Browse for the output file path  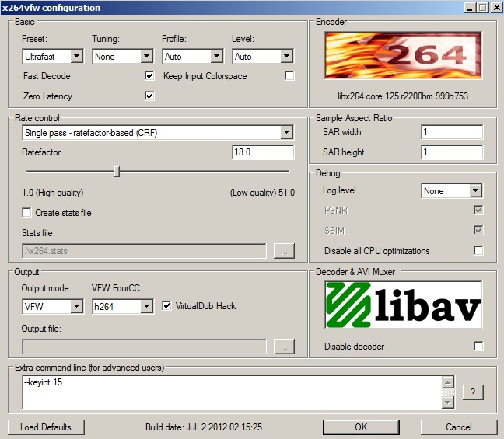(284, 346)
